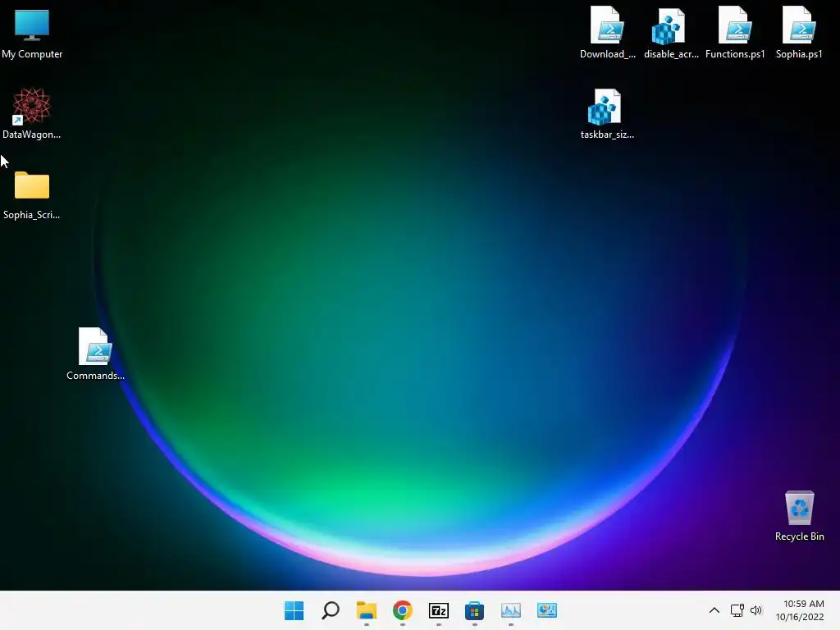This screenshot has height=630, width=840.
Task: Open the volume speaker tray icon
Action: click(x=756, y=610)
